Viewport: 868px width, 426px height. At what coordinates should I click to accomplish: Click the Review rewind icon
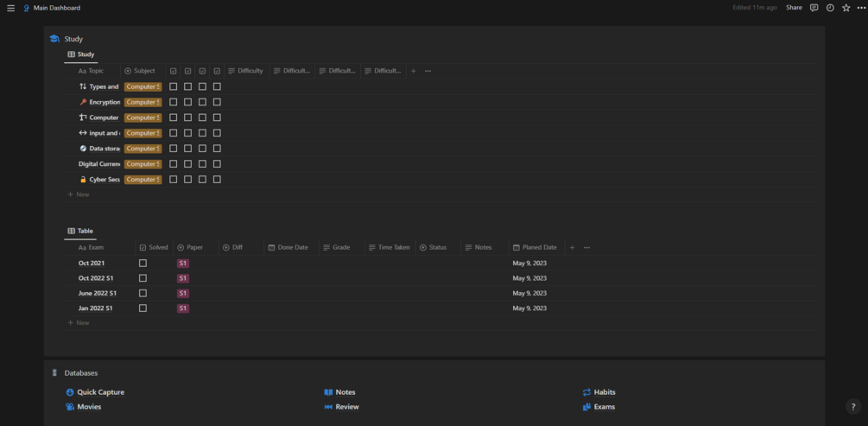point(328,407)
